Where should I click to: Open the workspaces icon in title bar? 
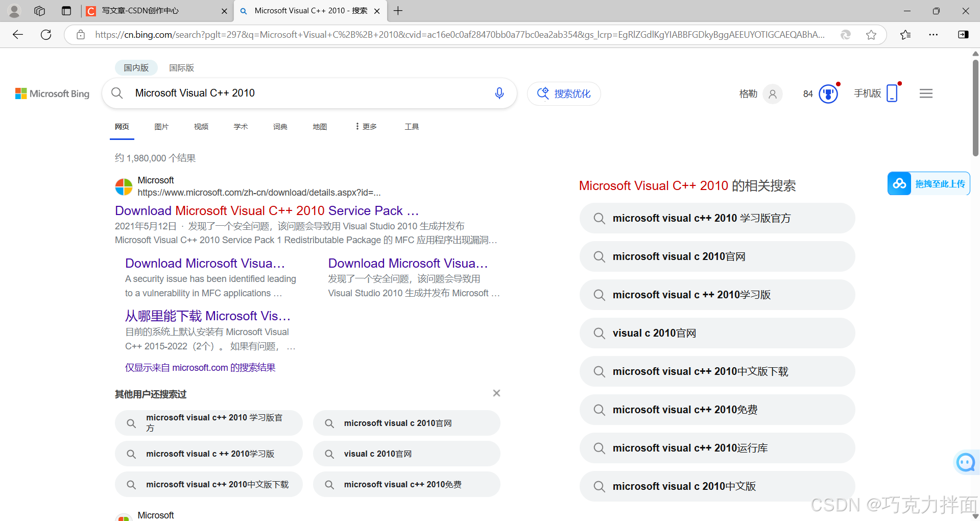click(40, 11)
